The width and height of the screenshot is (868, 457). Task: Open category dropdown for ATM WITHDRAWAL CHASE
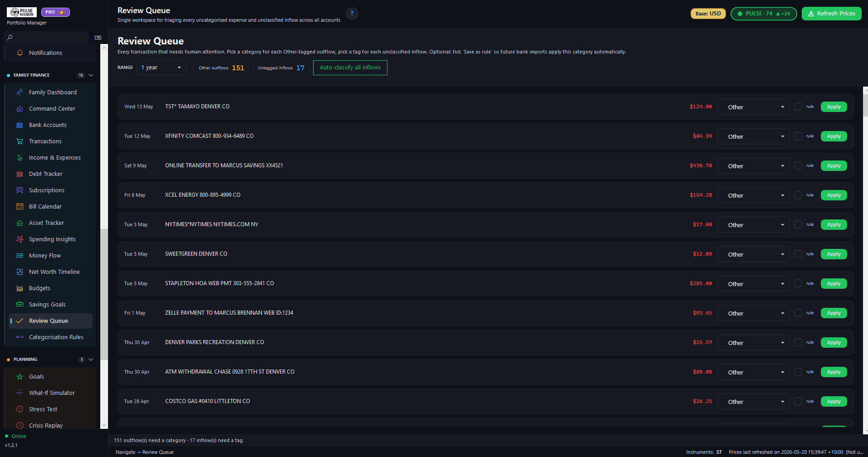[x=753, y=372]
